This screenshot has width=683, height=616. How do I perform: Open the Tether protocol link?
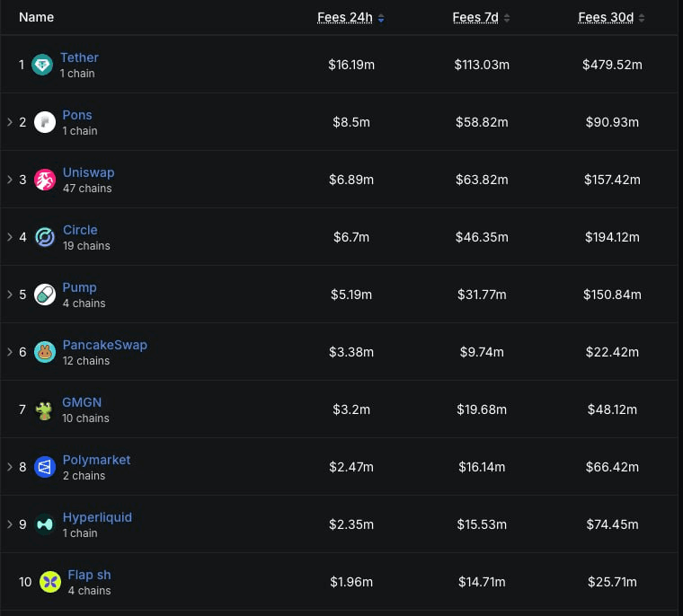click(79, 57)
